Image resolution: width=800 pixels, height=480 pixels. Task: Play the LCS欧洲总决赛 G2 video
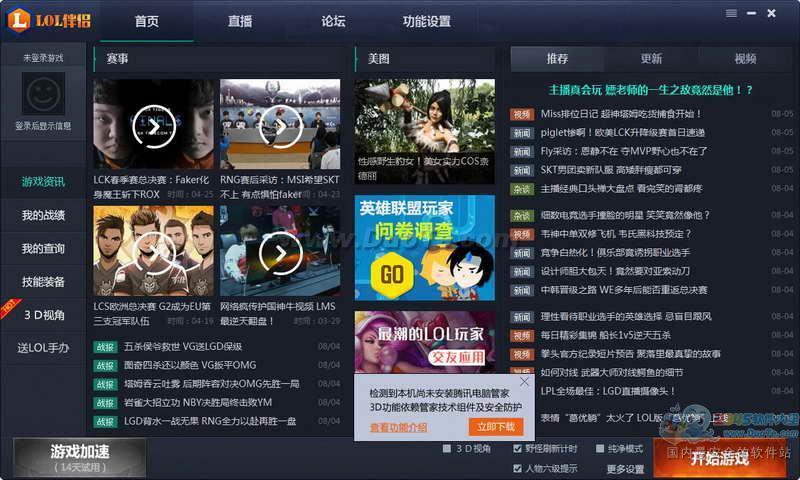coord(154,252)
